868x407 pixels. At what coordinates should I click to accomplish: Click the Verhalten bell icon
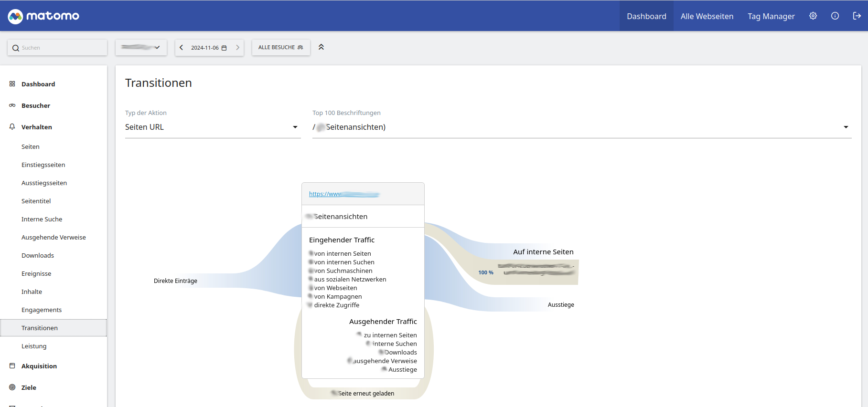click(12, 127)
